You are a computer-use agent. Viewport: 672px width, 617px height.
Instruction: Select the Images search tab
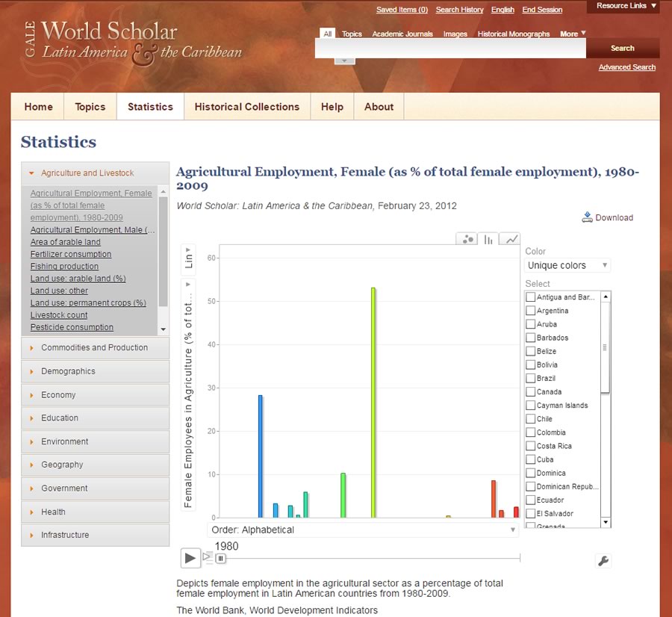455,34
